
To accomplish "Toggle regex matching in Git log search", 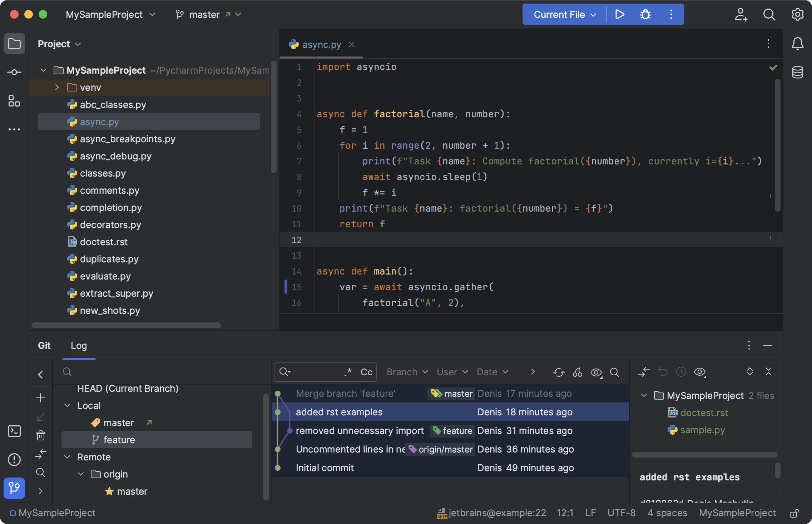I will pyautogui.click(x=348, y=372).
